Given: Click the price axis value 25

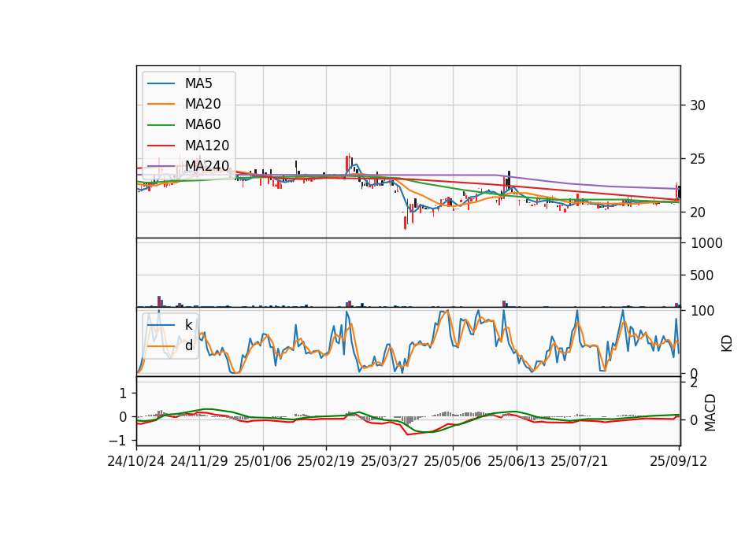Looking at the screenshot, I should pyautogui.click(x=698, y=159).
